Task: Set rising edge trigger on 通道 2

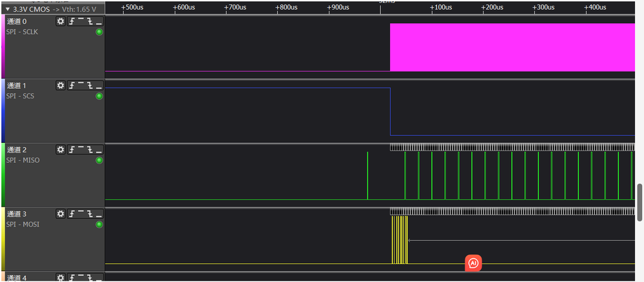Action: tap(72, 149)
